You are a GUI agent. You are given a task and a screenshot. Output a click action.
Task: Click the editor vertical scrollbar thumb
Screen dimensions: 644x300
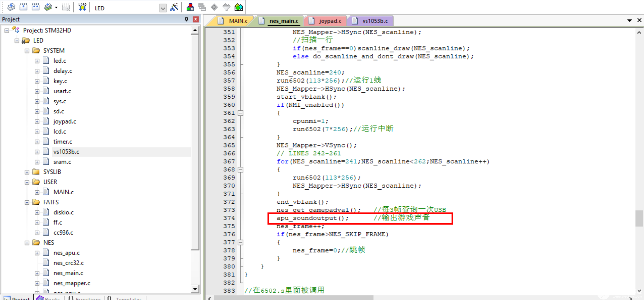[639, 219]
